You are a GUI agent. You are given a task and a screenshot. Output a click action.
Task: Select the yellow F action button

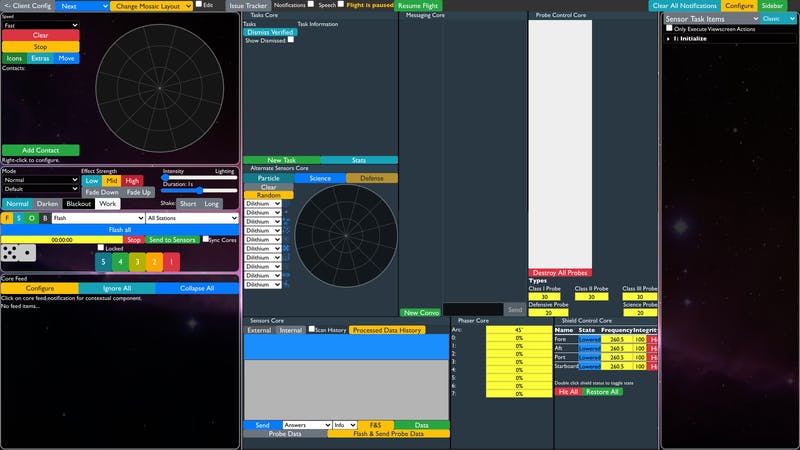tap(7, 218)
